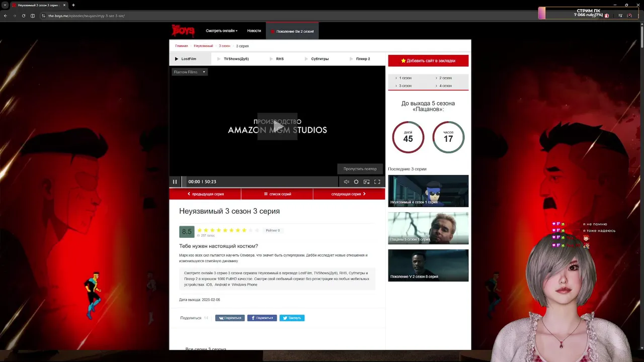The height and width of the screenshot is (362, 644).
Task: Open Поколение V 2 сезон 8 серия thumbnail
Action: click(x=428, y=265)
